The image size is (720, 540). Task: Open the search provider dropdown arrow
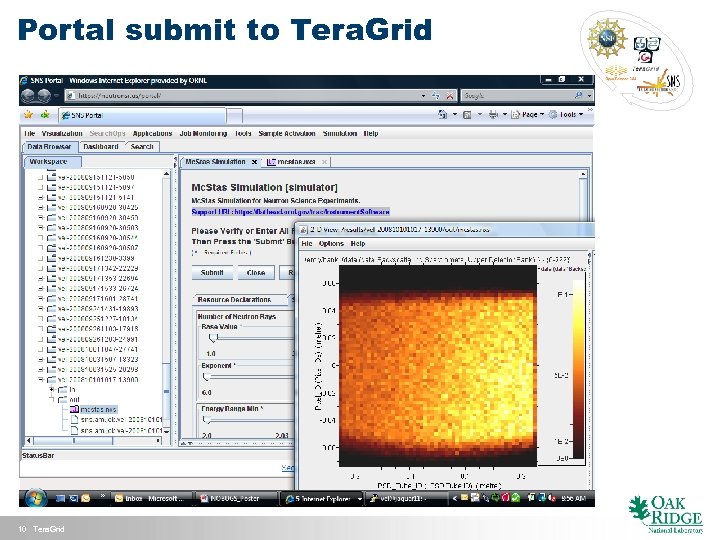click(x=589, y=96)
